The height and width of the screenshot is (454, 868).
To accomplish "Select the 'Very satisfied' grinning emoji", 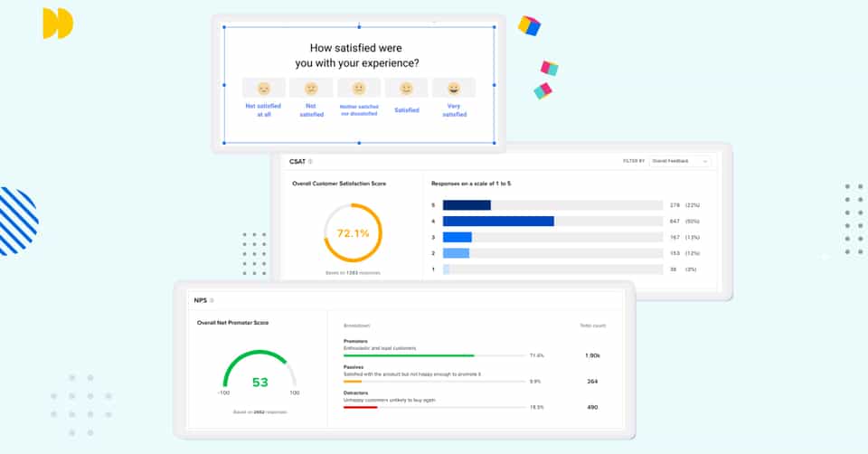I will click(453, 88).
